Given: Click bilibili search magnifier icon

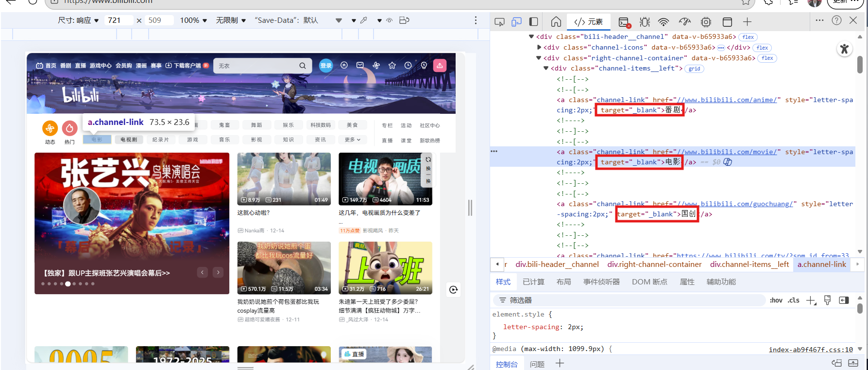Looking at the screenshot, I should pos(303,66).
